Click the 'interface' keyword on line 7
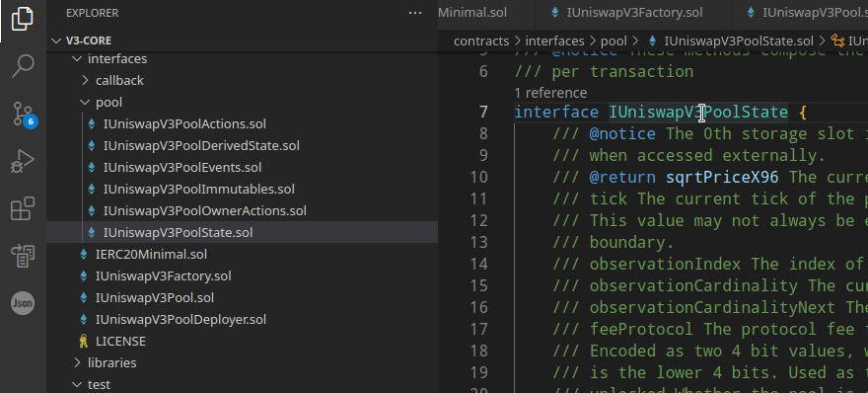Viewport: 868px width, 393px height. [556, 112]
